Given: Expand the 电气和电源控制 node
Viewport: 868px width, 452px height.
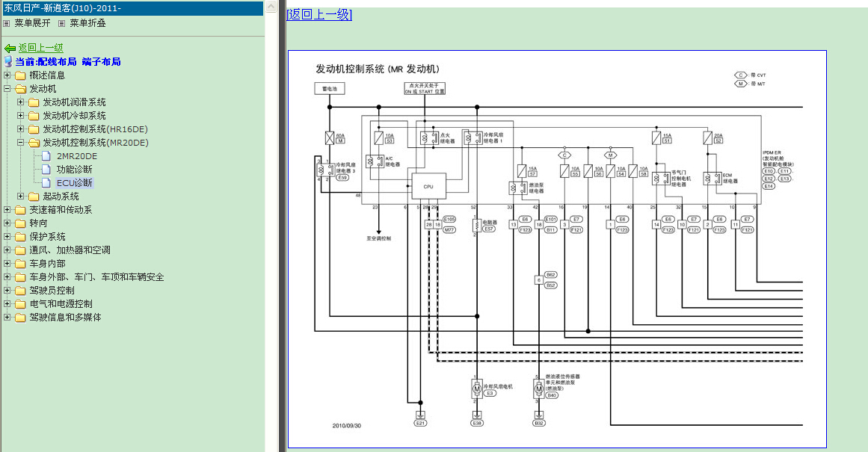Looking at the screenshot, I should pyautogui.click(x=7, y=304).
